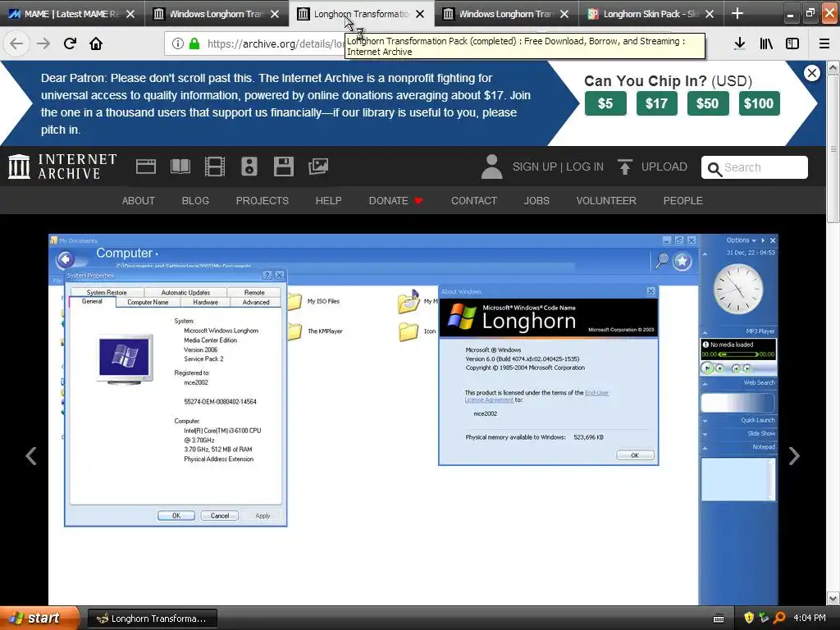Open a new browser tab with the plus button
This screenshot has height=630, width=840.
tap(737, 13)
